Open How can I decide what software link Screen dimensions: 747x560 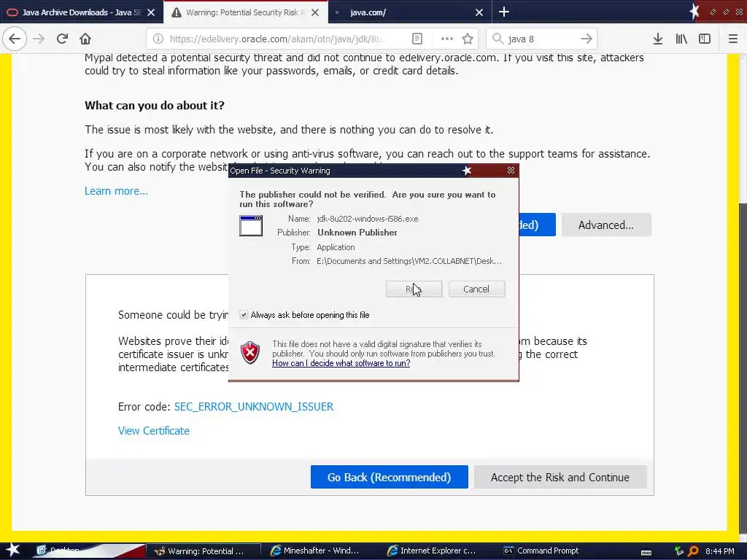click(x=341, y=363)
